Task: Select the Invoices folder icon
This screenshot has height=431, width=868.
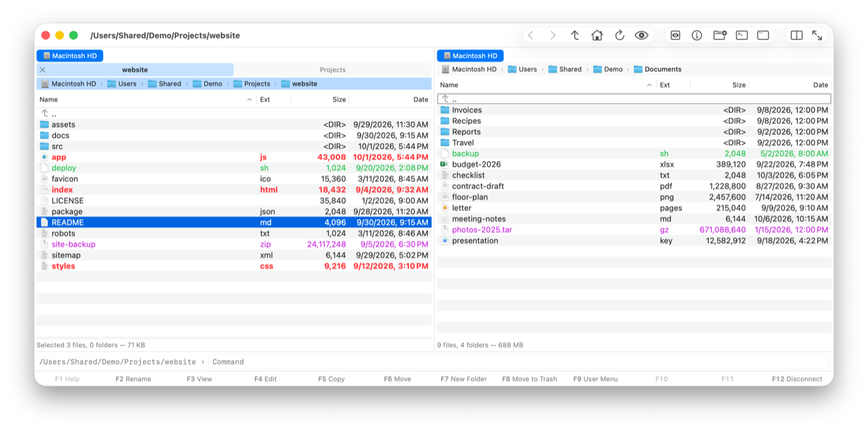Action: tap(444, 110)
